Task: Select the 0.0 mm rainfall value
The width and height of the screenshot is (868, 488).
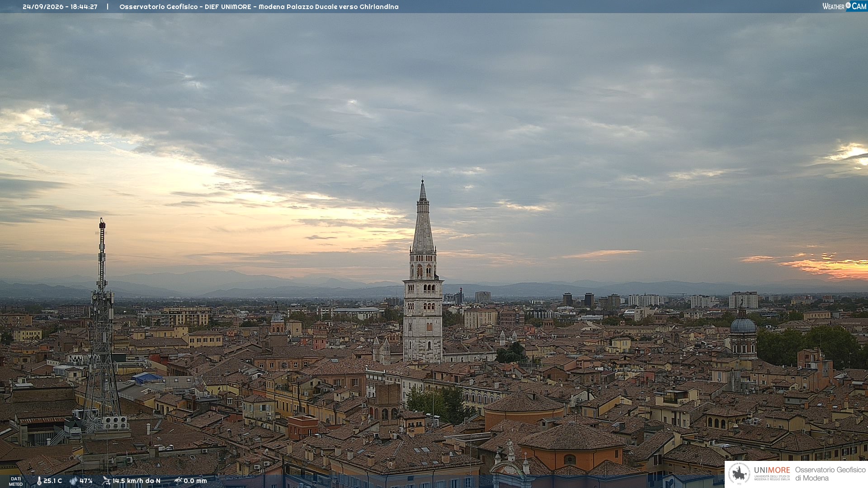Action: tap(195, 481)
